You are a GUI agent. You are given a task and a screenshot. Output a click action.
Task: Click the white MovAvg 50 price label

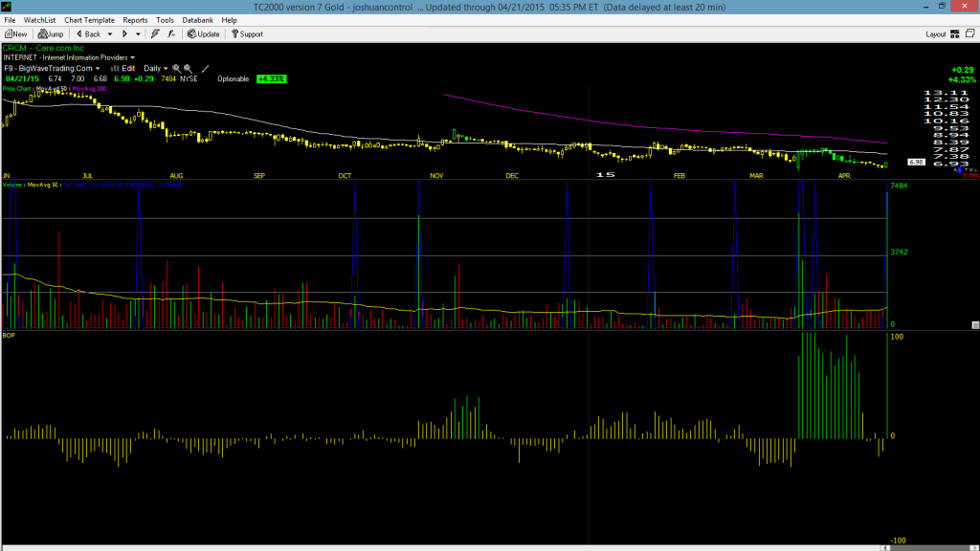click(52, 89)
